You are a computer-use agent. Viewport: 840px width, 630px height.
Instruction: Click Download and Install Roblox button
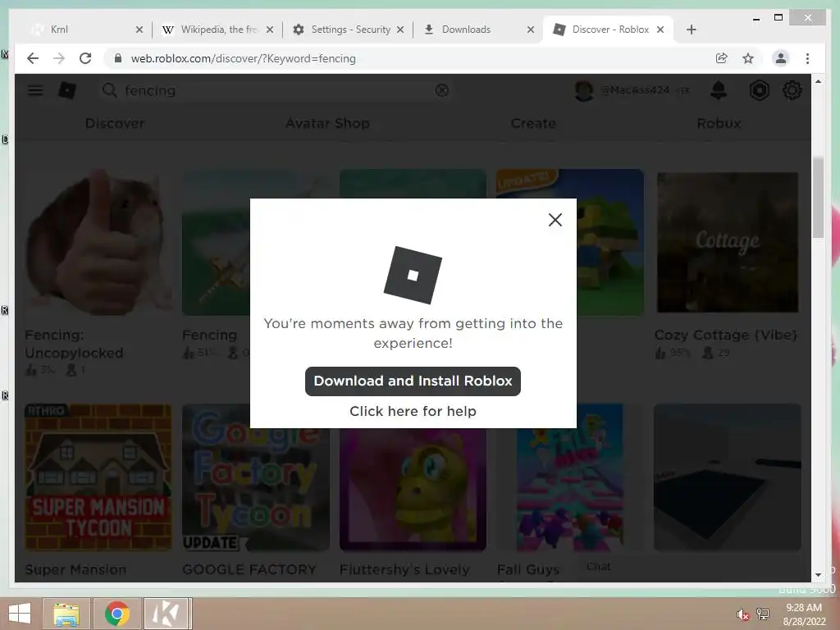click(413, 381)
